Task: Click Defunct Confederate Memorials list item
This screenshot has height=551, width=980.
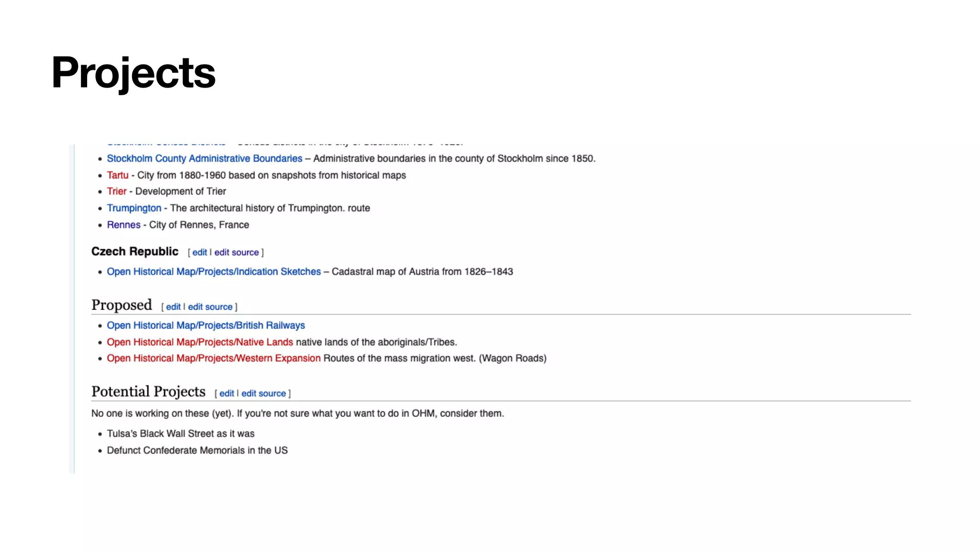Action: click(197, 451)
